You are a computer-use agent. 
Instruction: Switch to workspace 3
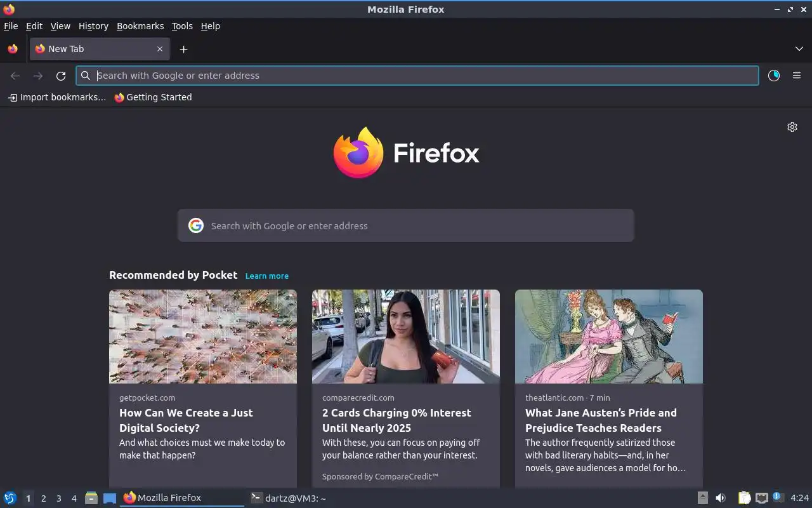58,498
